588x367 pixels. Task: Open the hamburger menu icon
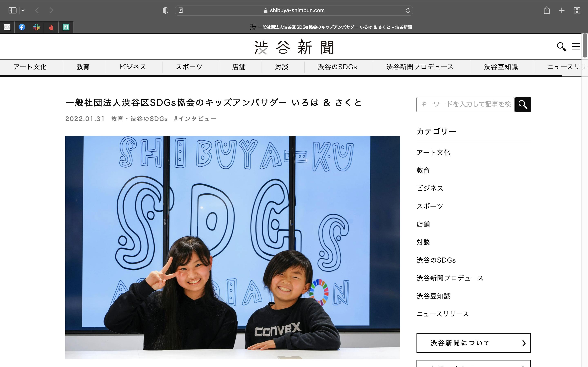[x=575, y=47]
